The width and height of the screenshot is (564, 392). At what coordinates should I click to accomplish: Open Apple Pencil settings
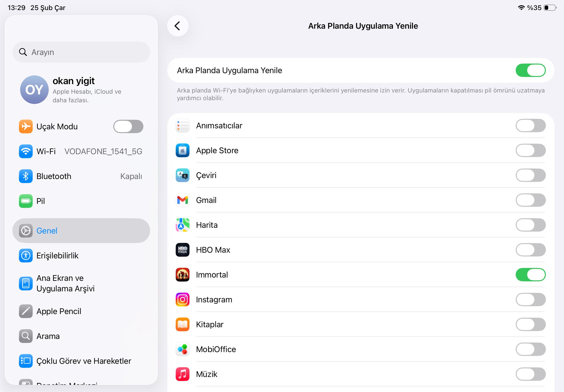point(81,311)
